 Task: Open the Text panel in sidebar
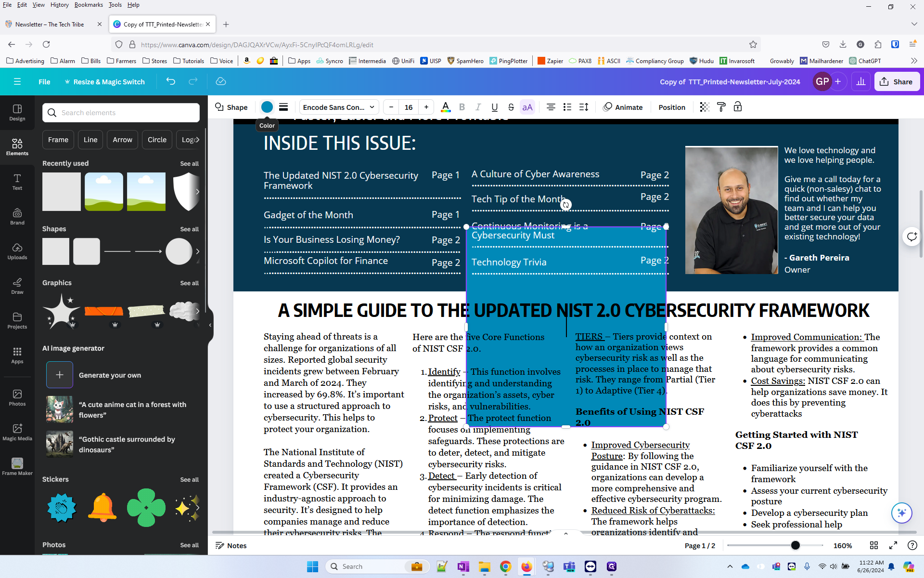tap(17, 182)
